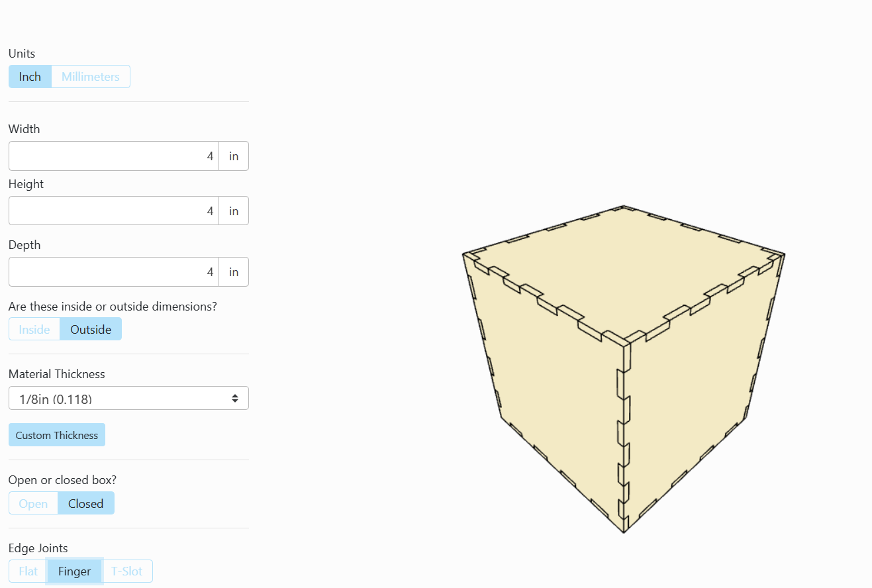Viewport: 872px width, 588px height.
Task: Click the 'in' unit label beside Width
Action: pyautogui.click(x=233, y=156)
